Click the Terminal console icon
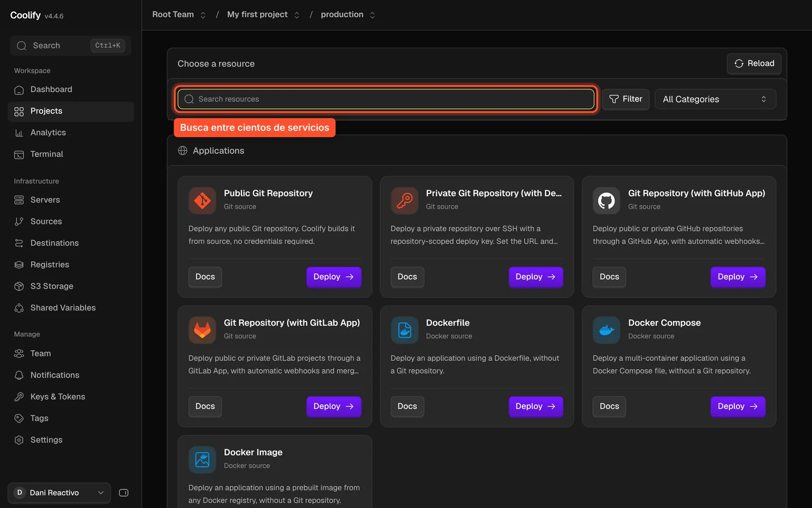This screenshot has height=508, width=812. 19,154
